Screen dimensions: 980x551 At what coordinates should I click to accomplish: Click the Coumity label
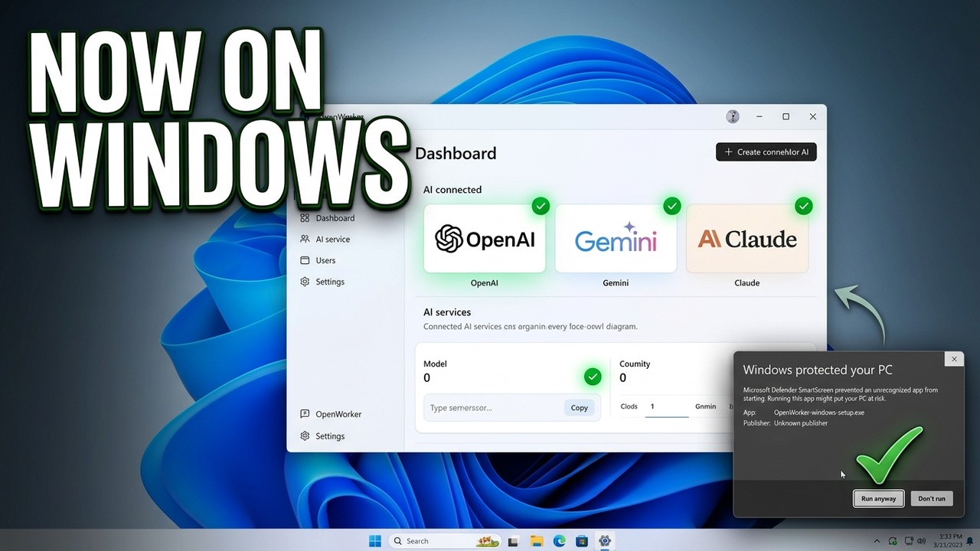coord(635,364)
